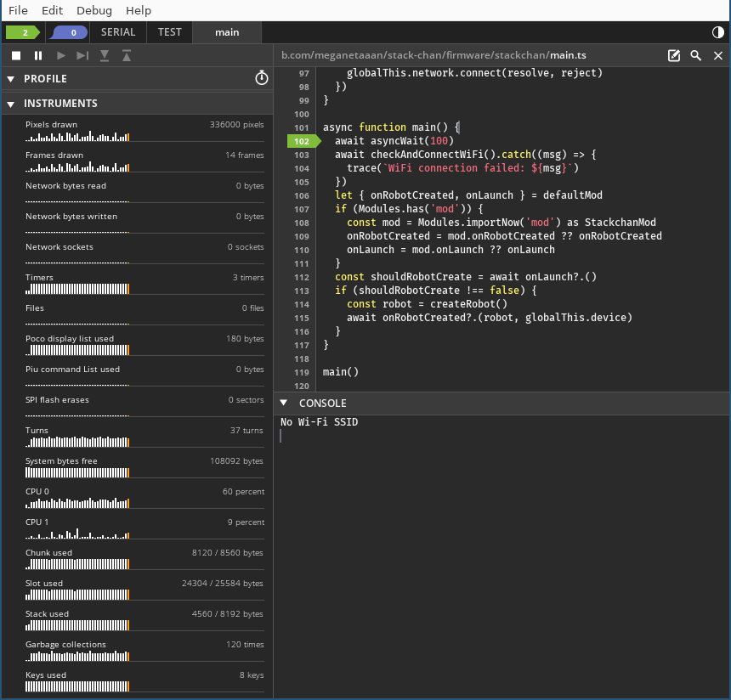Click the 'Chunk used' instrument row
The image size is (731, 700).
click(144, 559)
